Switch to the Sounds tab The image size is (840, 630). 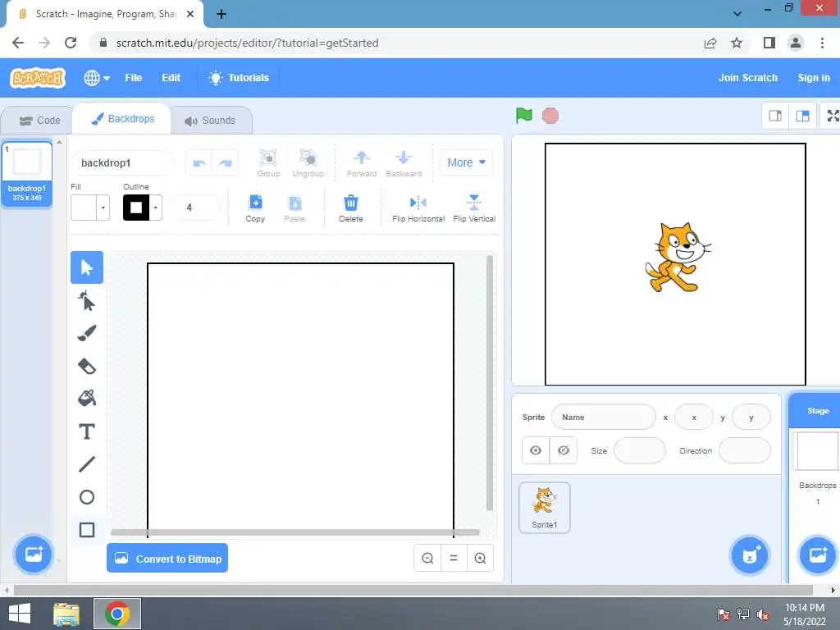point(210,121)
